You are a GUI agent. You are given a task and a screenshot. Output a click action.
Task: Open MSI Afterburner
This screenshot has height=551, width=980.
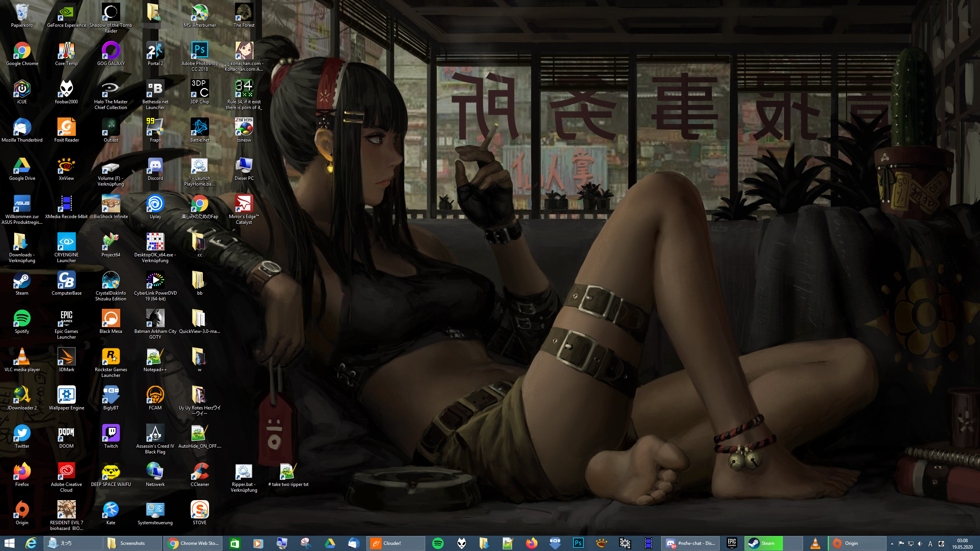pyautogui.click(x=199, y=12)
